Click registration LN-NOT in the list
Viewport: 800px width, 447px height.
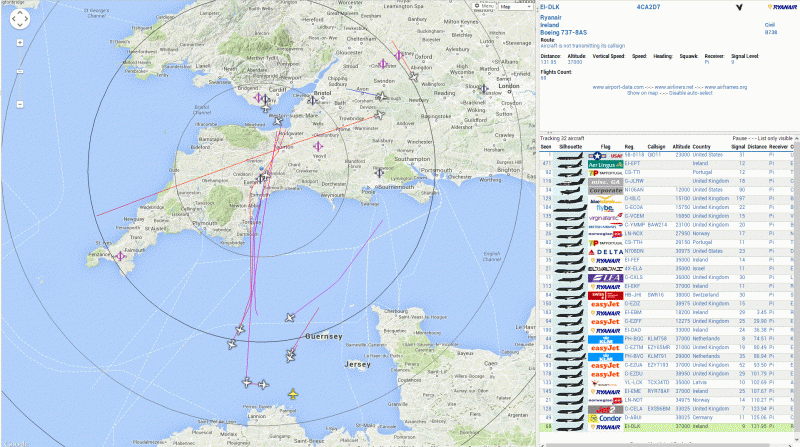tap(633, 400)
